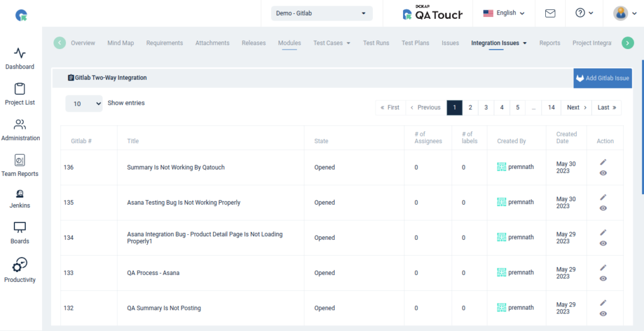Viewport: 644px width, 331px height.
Task: View issue 134 via eye icon
Action: point(603,243)
